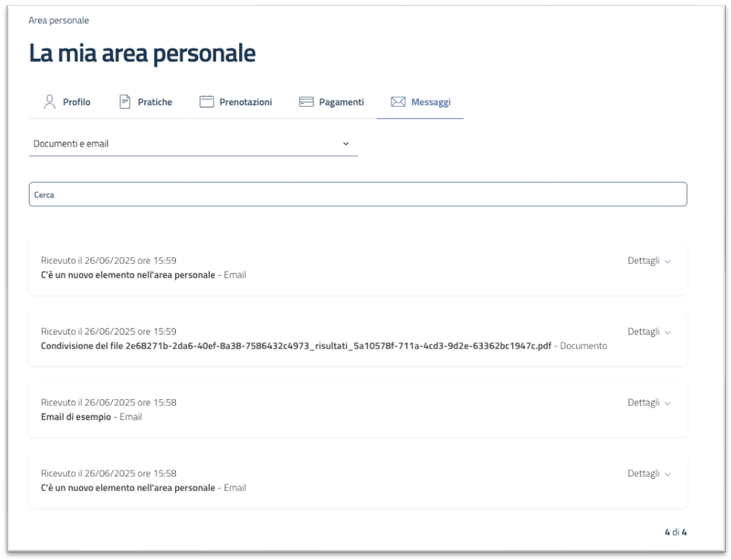Click the envelope icon on the Messaggi tab
This screenshot has width=731, height=560.
397,100
